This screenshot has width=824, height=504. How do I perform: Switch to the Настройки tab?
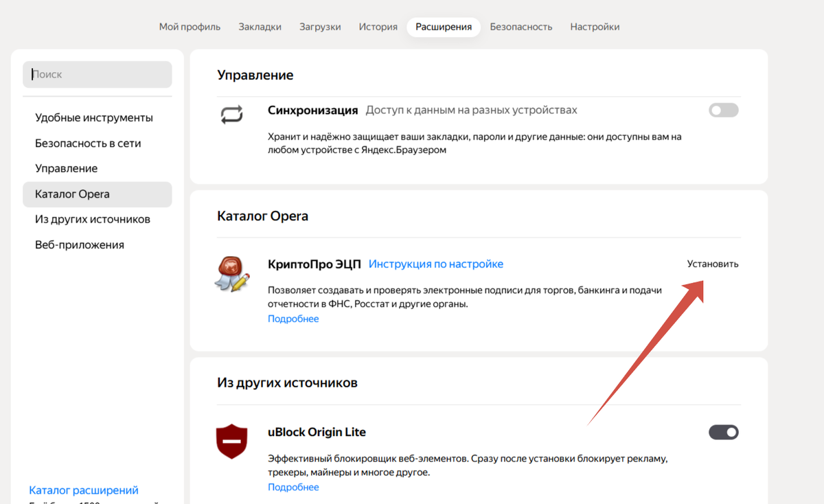595,27
